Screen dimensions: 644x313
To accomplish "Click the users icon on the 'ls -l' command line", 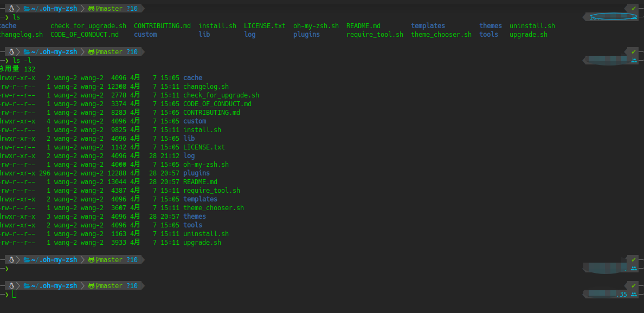I will (634, 60).
